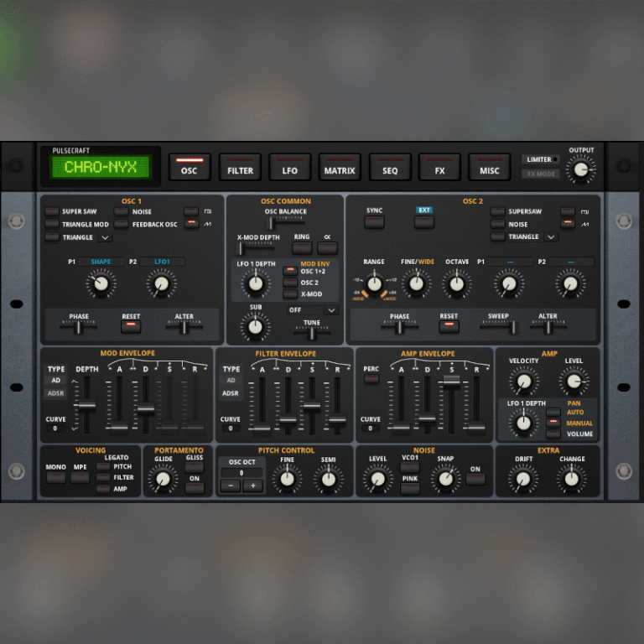644x644 pixels.
Task: Increase OSC OCT with plus button
Action: pyautogui.click(x=253, y=486)
